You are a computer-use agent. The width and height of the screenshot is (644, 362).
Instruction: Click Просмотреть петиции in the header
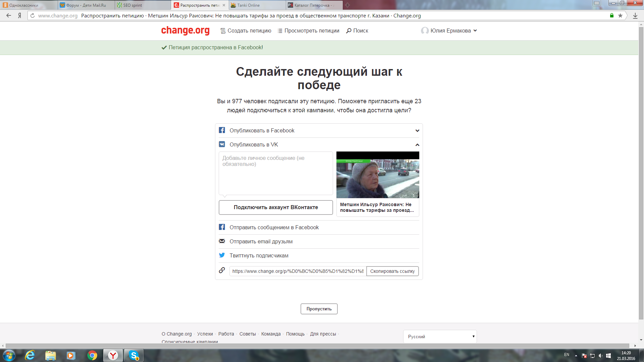pyautogui.click(x=309, y=31)
